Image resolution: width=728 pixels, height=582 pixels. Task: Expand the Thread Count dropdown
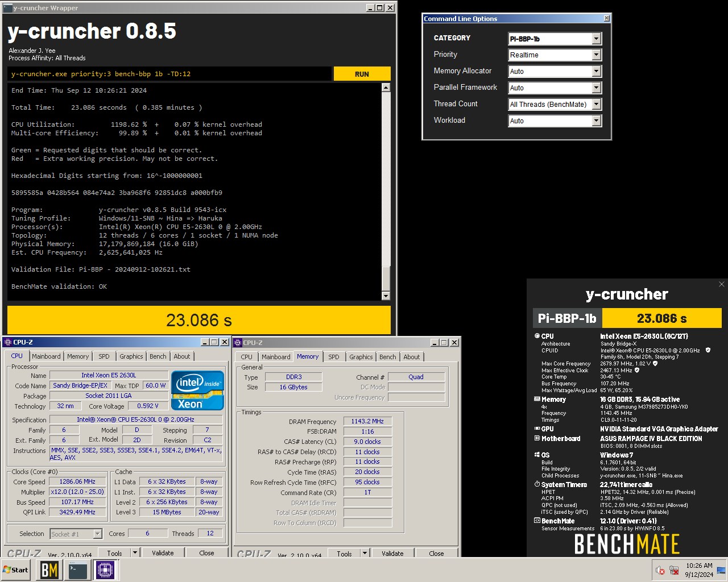[x=596, y=105]
